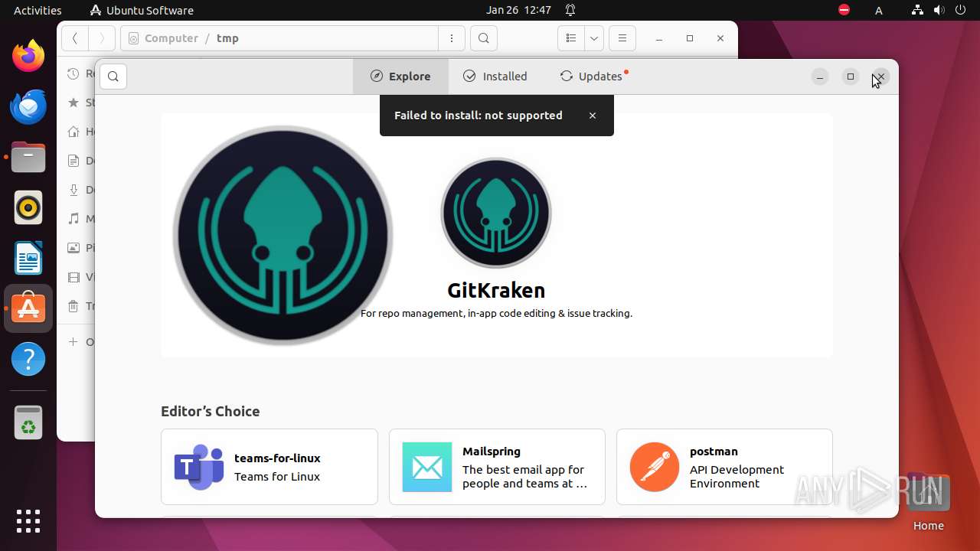This screenshot has width=980, height=551.
Task: Switch Files to list view
Action: pyautogui.click(x=571, y=38)
